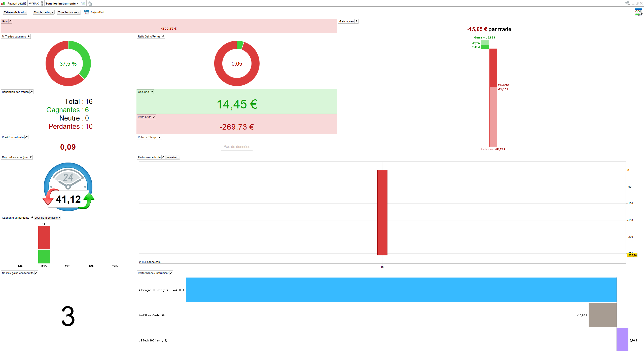Click the chain link icon beside VYHAX
Screen dimensions: 644x351
42,4
